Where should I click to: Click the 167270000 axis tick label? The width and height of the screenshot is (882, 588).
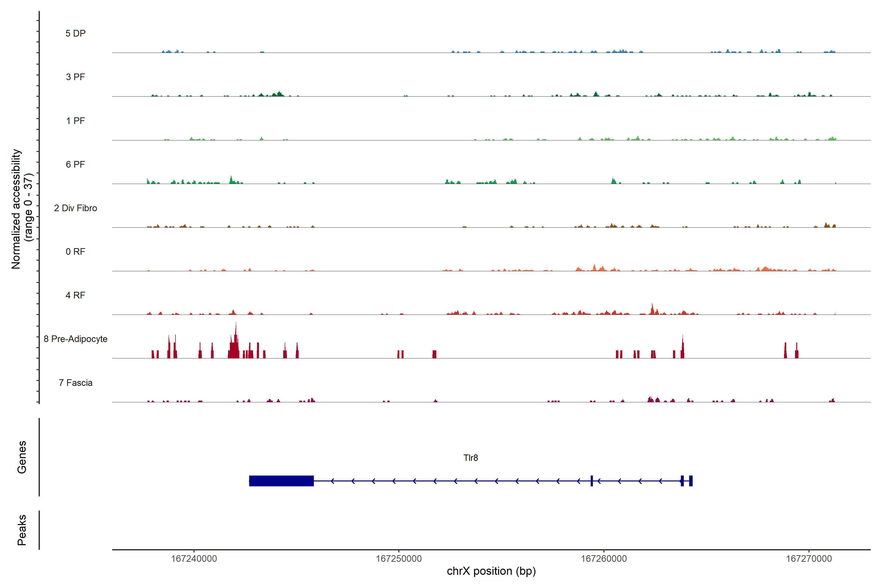[808, 559]
